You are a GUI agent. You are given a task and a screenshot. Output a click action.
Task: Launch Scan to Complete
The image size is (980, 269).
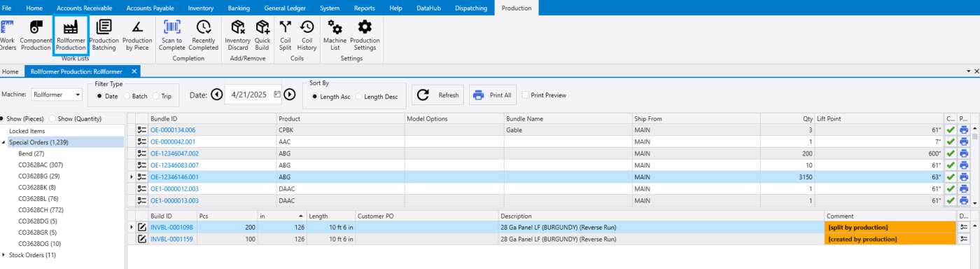(171, 34)
